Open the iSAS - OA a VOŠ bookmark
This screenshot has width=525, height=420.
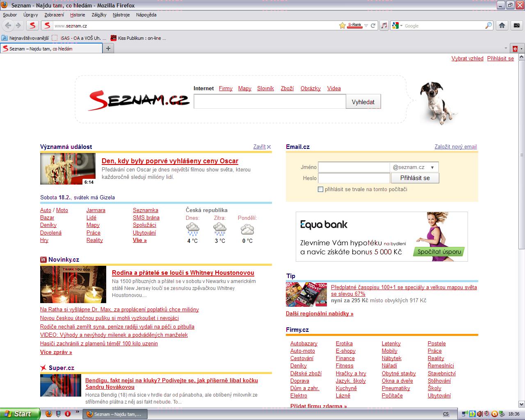79,38
